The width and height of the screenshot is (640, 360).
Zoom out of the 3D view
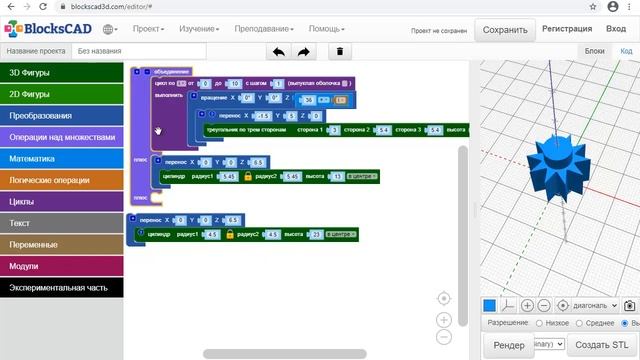tap(544, 305)
